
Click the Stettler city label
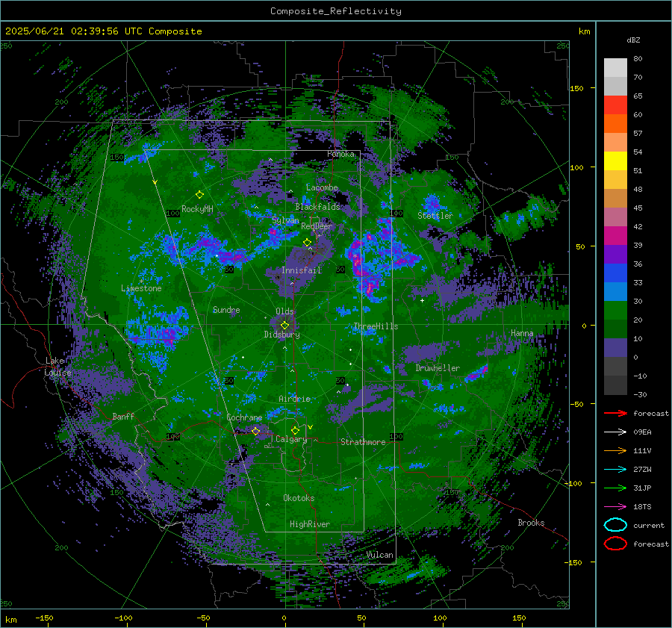coord(435,216)
